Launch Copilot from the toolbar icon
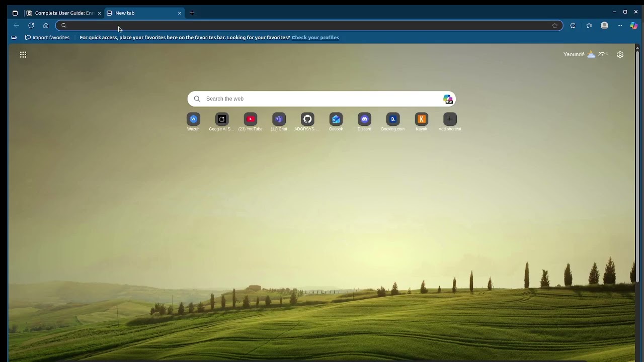Viewport: 644px width, 362px height. click(634, 26)
